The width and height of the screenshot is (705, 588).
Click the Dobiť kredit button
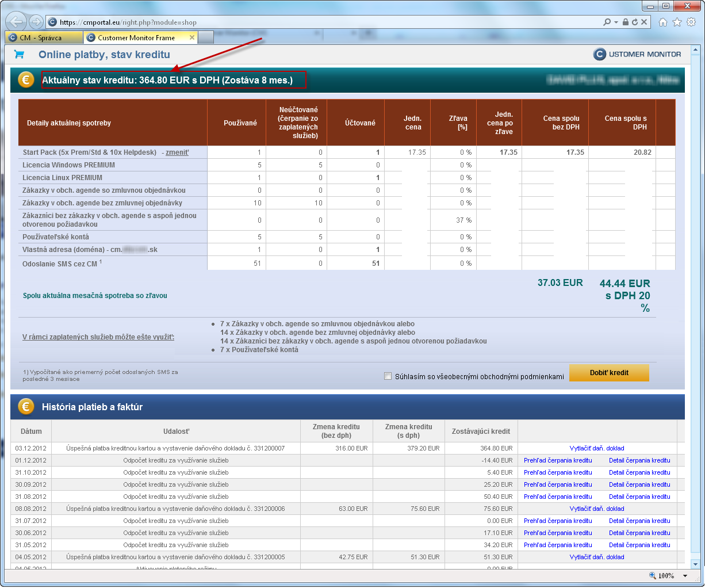click(609, 373)
